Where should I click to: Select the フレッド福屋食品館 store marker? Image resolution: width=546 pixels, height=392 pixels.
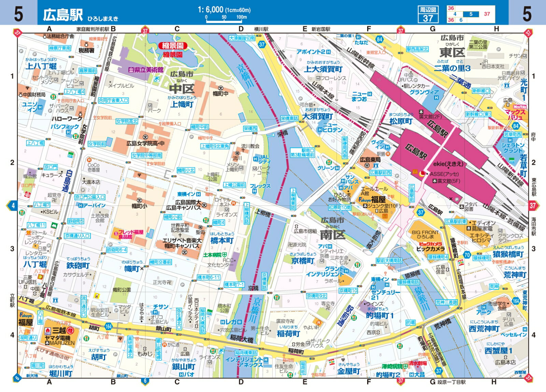click(x=116, y=234)
